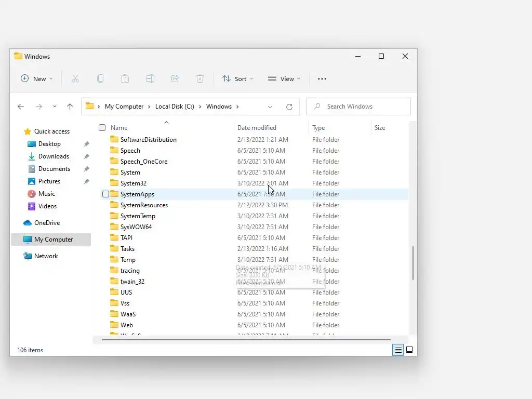532x399 pixels.
Task: Open Music in navigation pane
Action: click(x=46, y=194)
